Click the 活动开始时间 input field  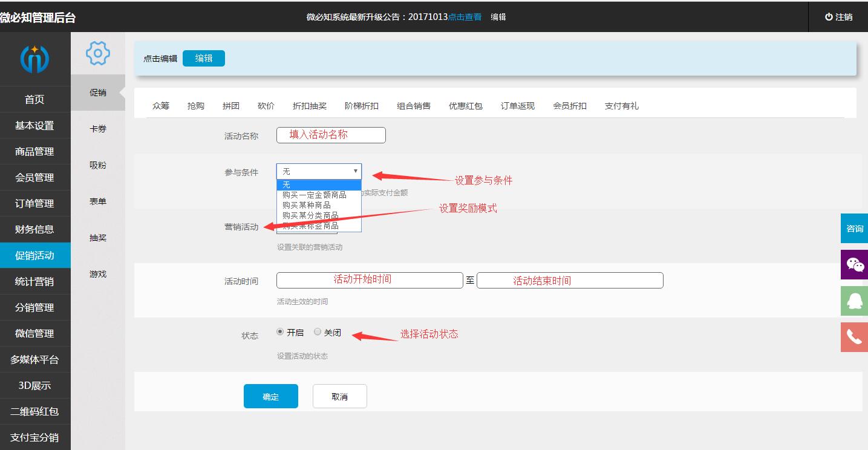pyautogui.click(x=369, y=280)
